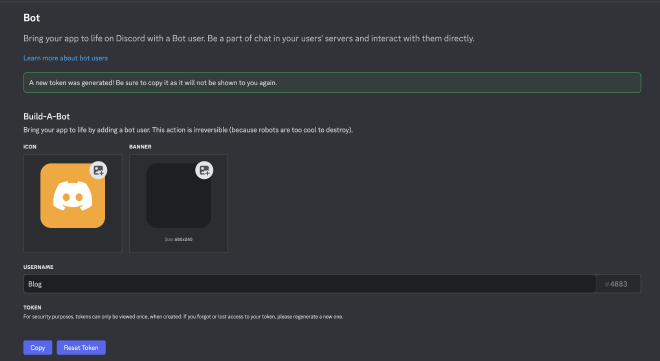The height and width of the screenshot is (361, 660).
Task: Click the TOKEN section label
Action: (x=32, y=308)
